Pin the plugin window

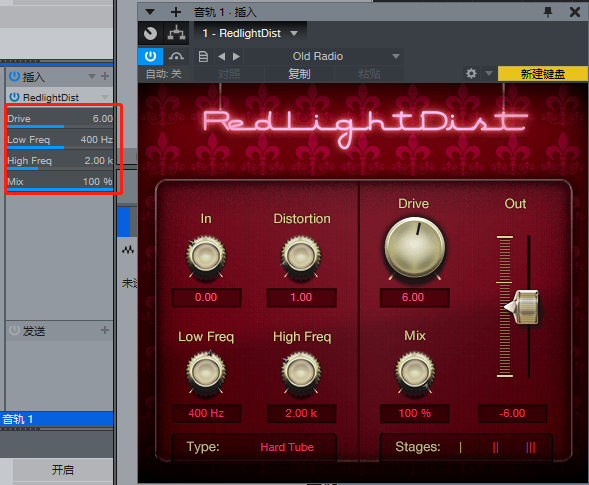click(x=548, y=12)
